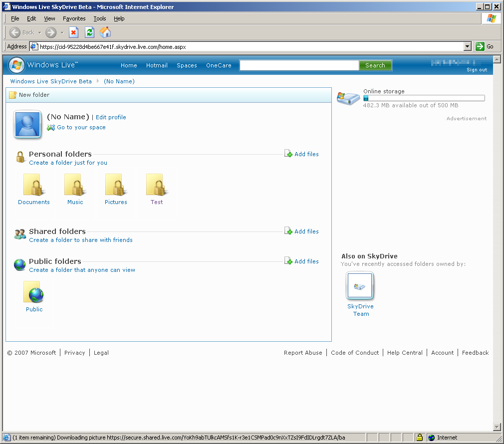Open the Forward button history dropdown arrow

coord(62,32)
